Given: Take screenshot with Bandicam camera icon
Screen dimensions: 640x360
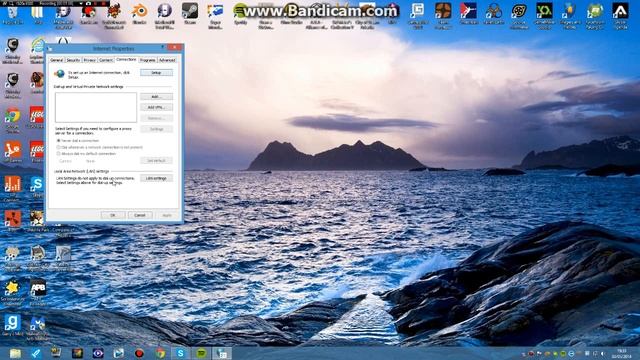Looking at the screenshot, I should click(88, 3).
